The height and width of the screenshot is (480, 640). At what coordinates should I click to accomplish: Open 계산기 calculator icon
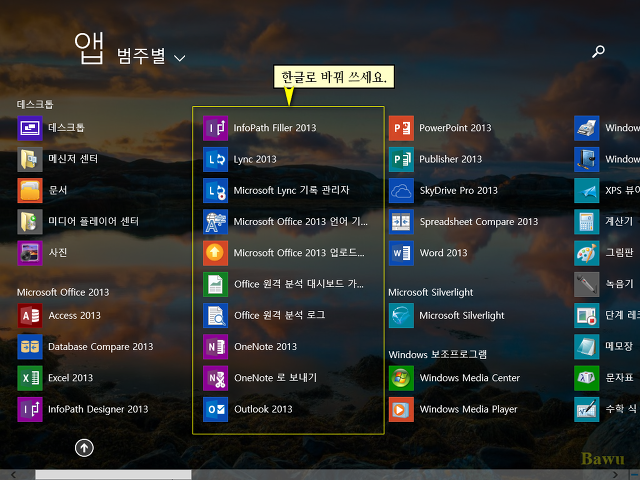tap(587, 222)
